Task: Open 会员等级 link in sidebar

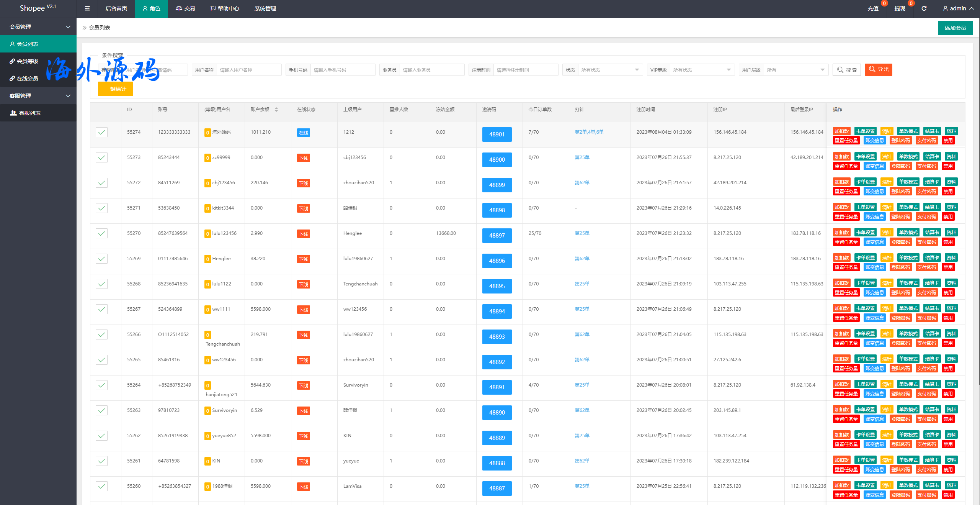Action: pyautogui.click(x=27, y=61)
